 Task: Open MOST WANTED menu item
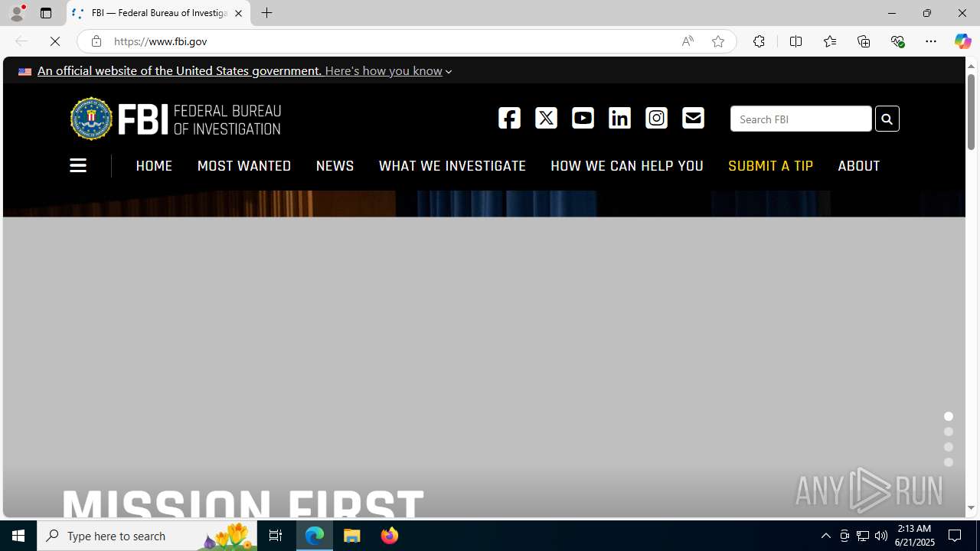[244, 166]
